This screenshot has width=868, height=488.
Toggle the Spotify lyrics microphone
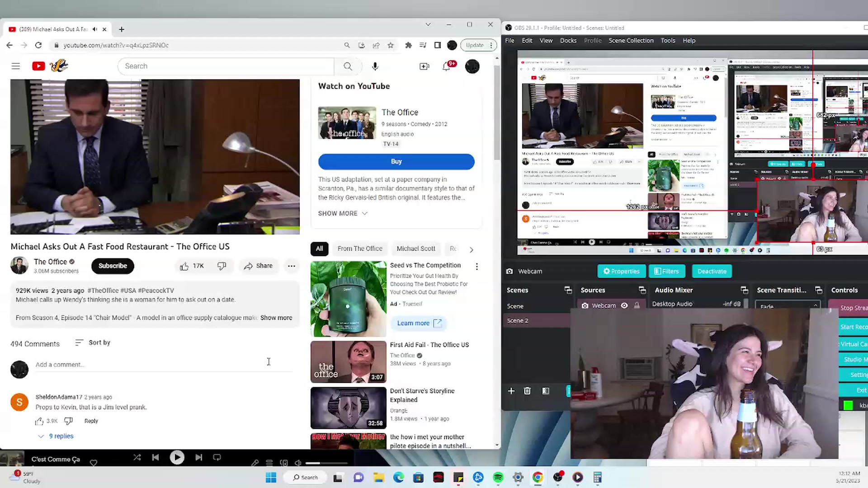coord(255,463)
